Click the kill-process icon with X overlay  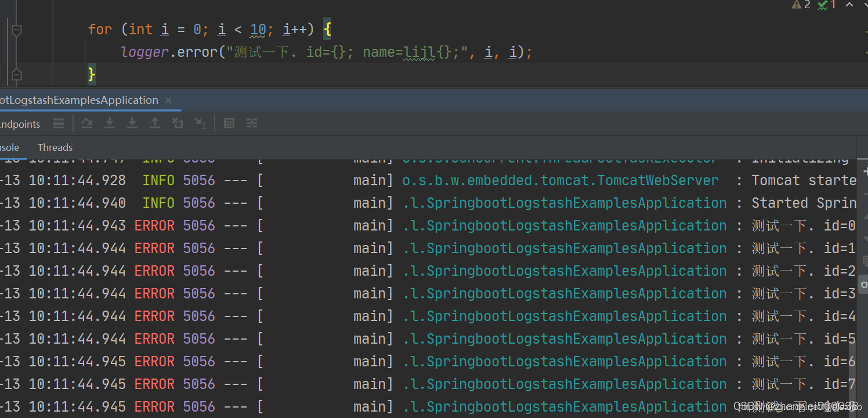click(x=178, y=123)
